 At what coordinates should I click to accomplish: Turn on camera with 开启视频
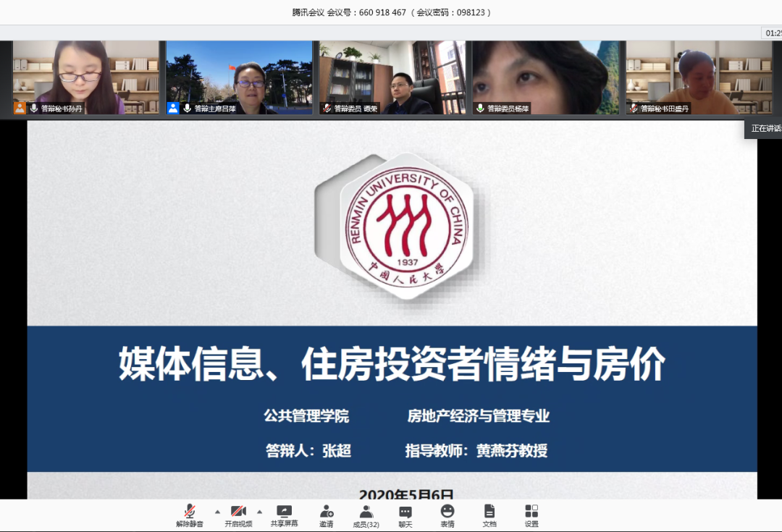(238, 515)
